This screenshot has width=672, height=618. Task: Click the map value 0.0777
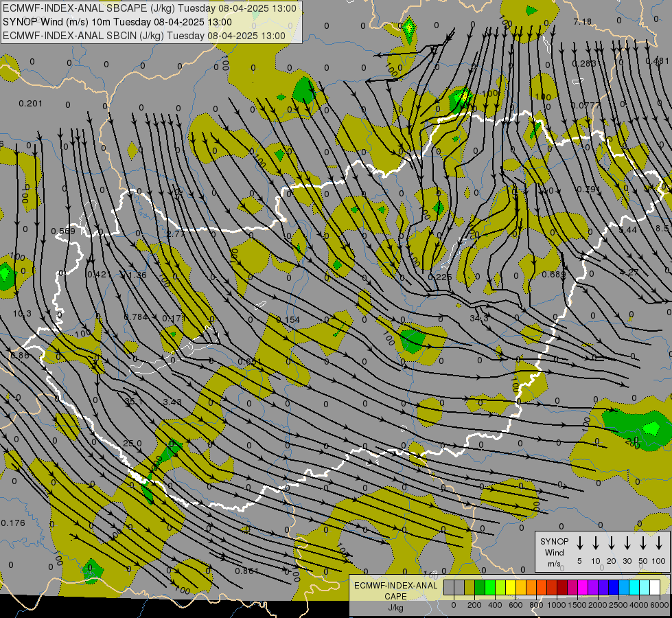coord(585,105)
